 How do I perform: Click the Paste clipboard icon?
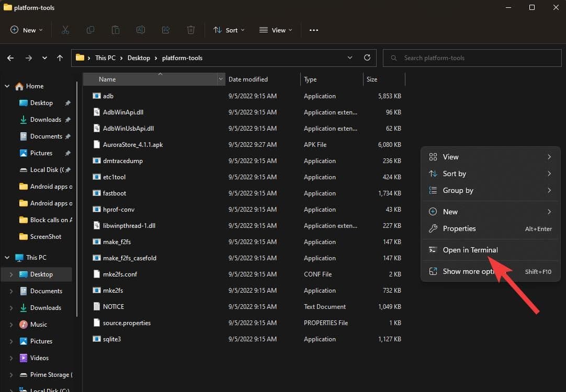click(x=116, y=30)
